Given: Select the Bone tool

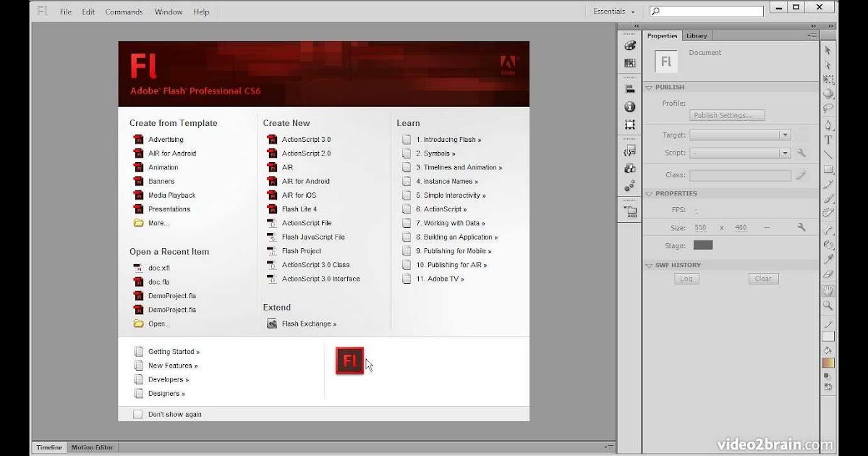Looking at the screenshot, I should point(828,229).
